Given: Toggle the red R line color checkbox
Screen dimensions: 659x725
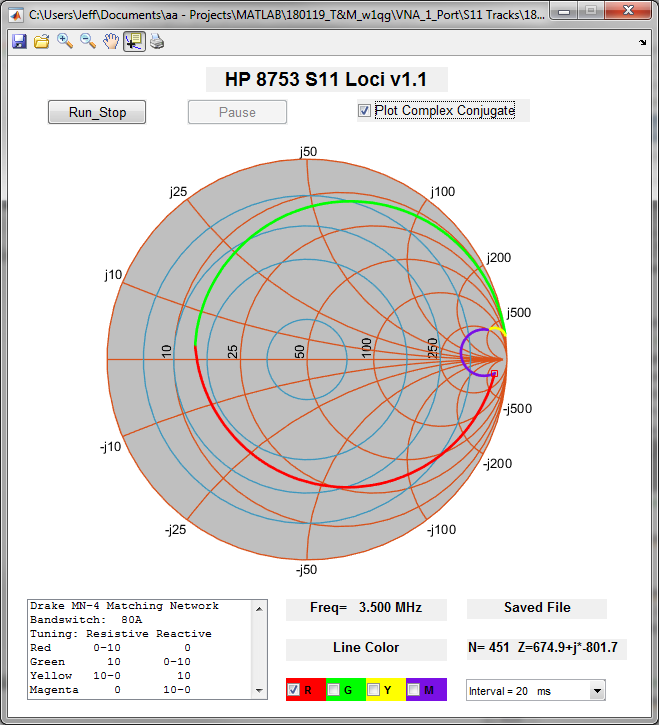Looking at the screenshot, I should click(x=293, y=690).
